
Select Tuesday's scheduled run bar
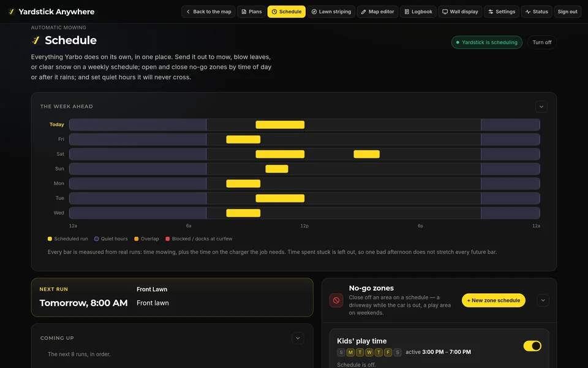[x=280, y=198]
